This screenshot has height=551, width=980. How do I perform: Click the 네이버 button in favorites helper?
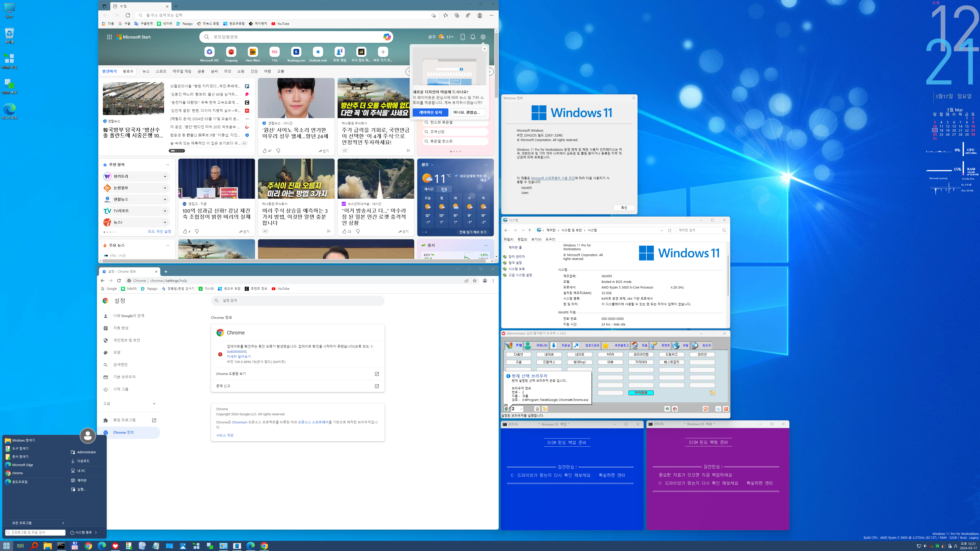click(549, 354)
